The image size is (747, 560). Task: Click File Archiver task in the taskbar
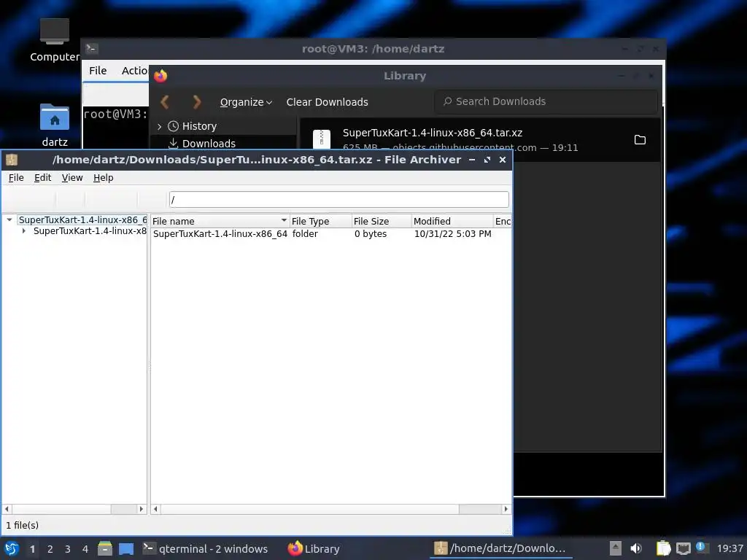500,549
